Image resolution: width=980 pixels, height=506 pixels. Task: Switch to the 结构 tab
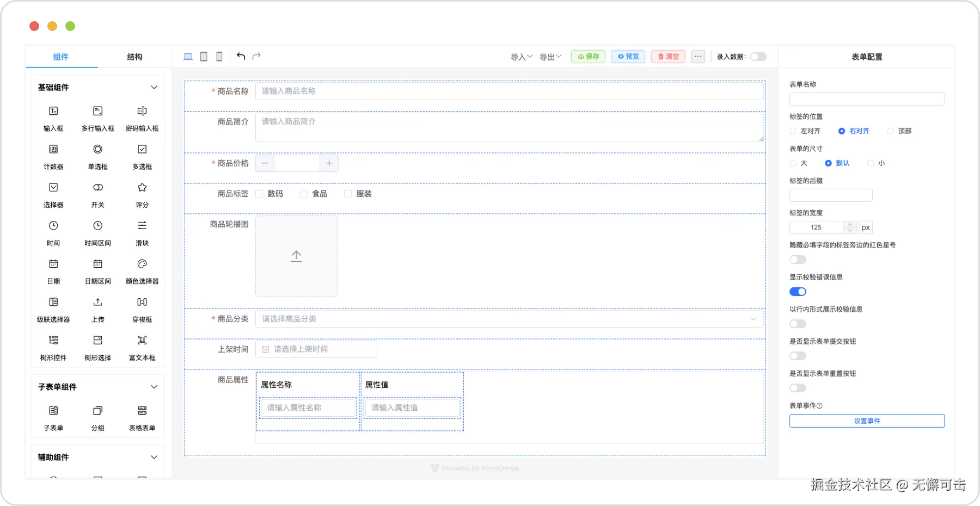(x=134, y=56)
